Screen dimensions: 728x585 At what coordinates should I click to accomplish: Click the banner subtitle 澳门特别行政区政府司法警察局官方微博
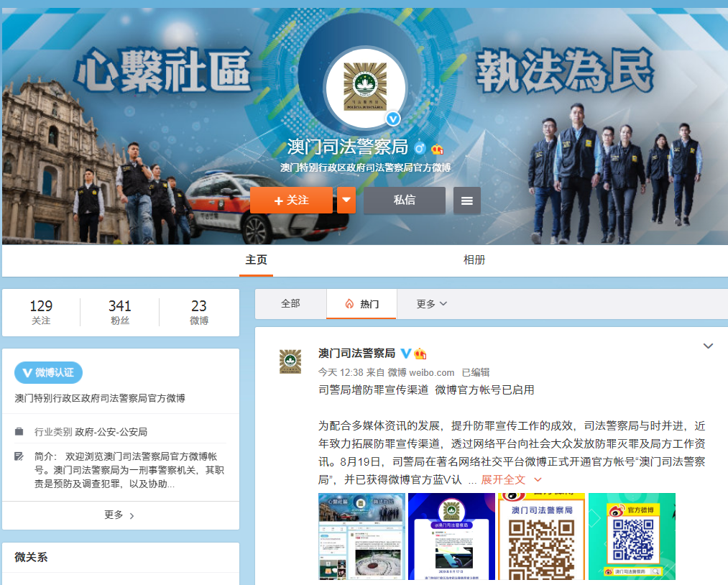coord(365,167)
